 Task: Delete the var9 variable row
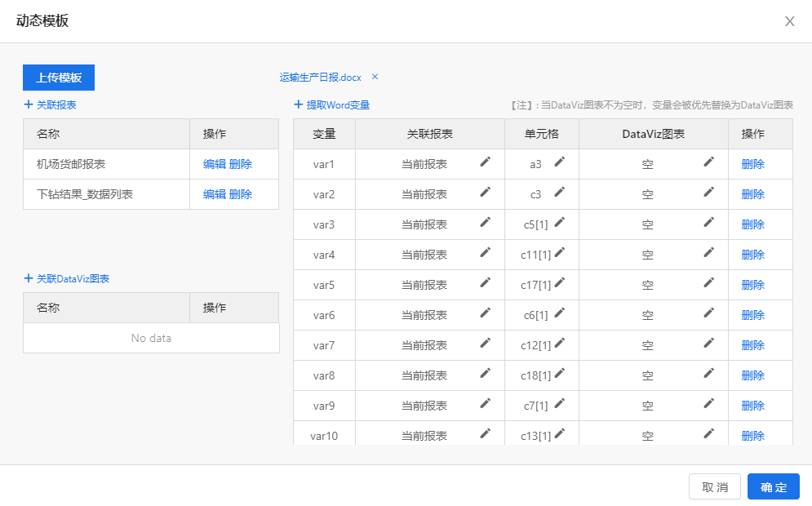point(753,406)
